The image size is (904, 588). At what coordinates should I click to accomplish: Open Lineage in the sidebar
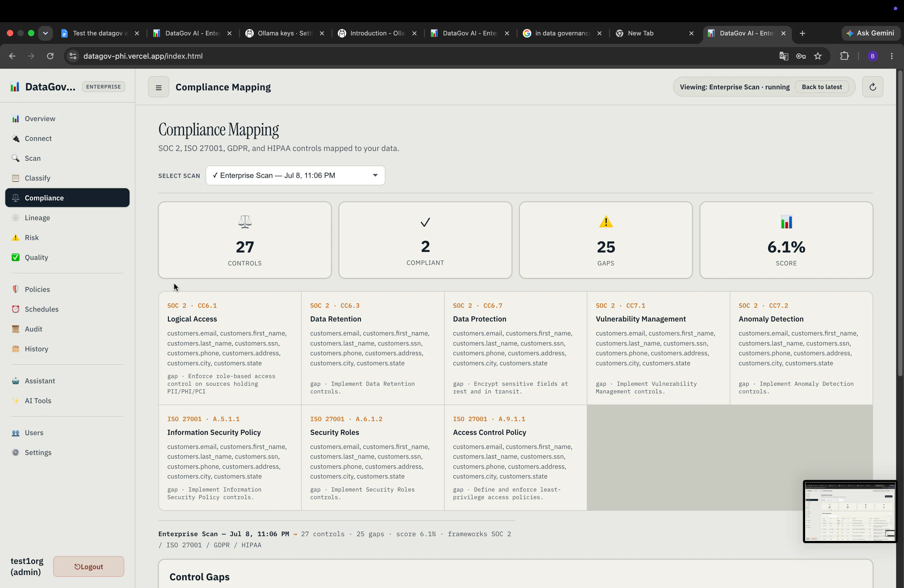pos(67,218)
